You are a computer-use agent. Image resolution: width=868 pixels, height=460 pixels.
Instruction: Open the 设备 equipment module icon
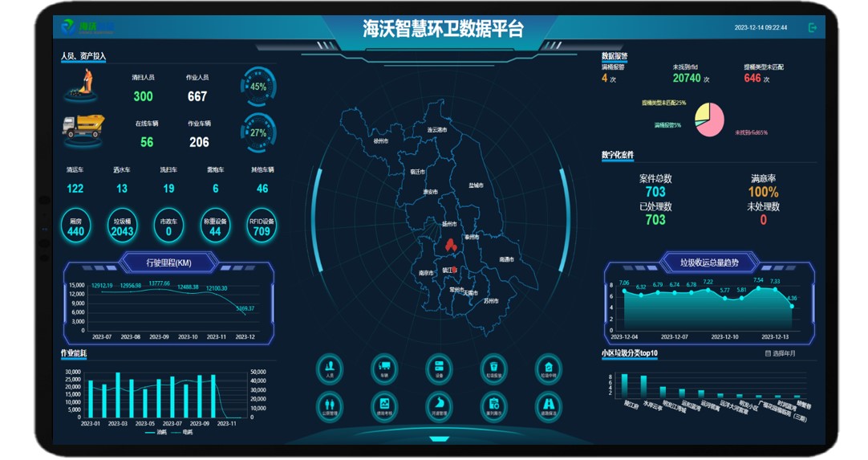[439, 368]
